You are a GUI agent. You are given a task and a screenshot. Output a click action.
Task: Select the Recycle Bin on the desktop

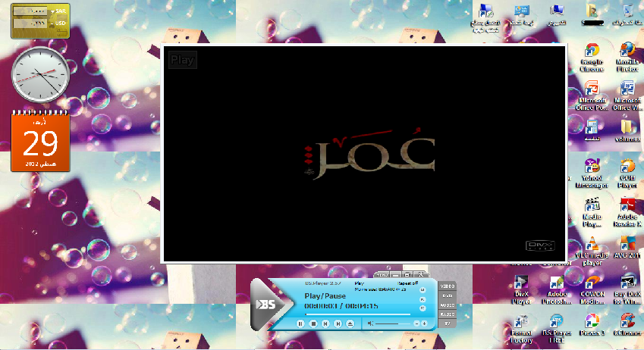[627, 16]
